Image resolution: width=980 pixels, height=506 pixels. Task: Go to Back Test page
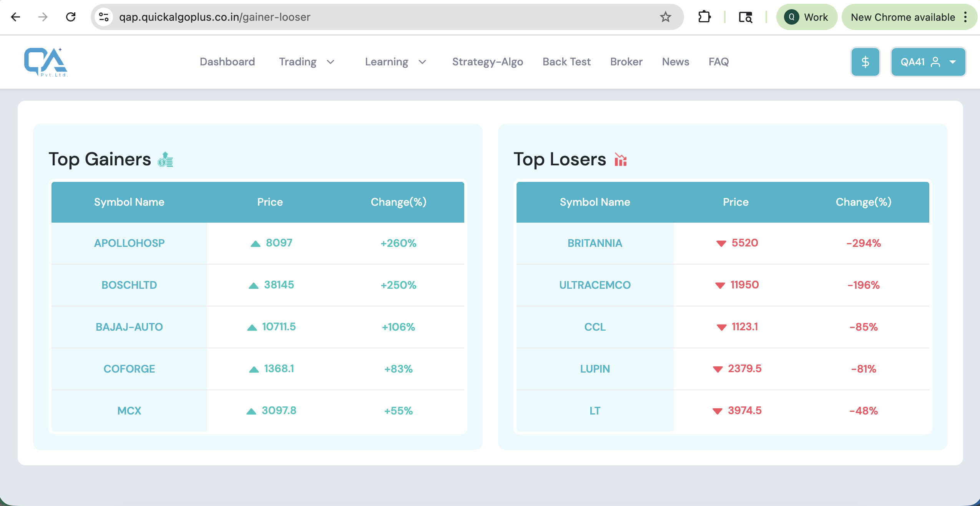(566, 62)
